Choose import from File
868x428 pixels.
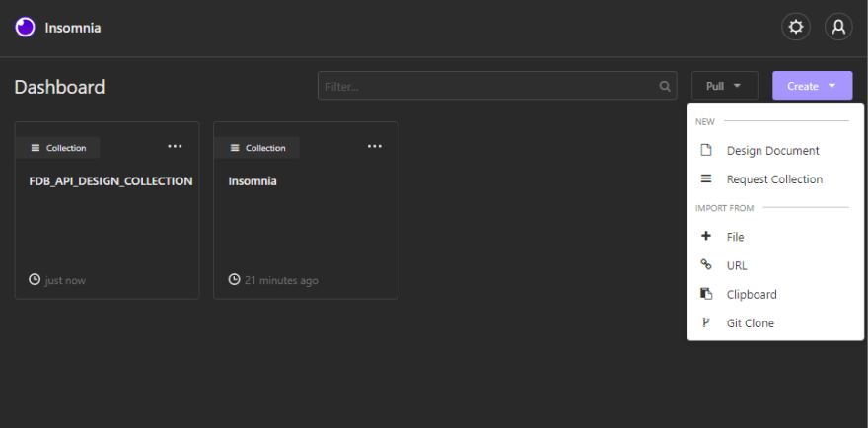pyautogui.click(x=775, y=237)
